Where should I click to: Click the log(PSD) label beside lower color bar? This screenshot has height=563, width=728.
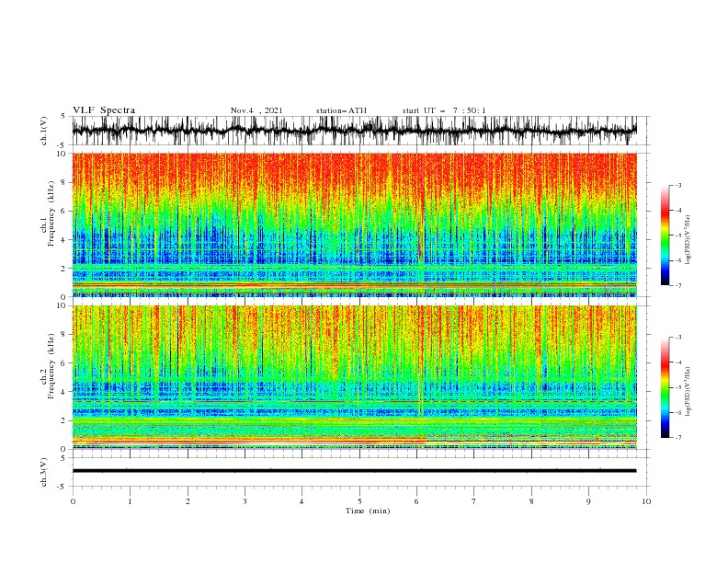click(688, 389)
